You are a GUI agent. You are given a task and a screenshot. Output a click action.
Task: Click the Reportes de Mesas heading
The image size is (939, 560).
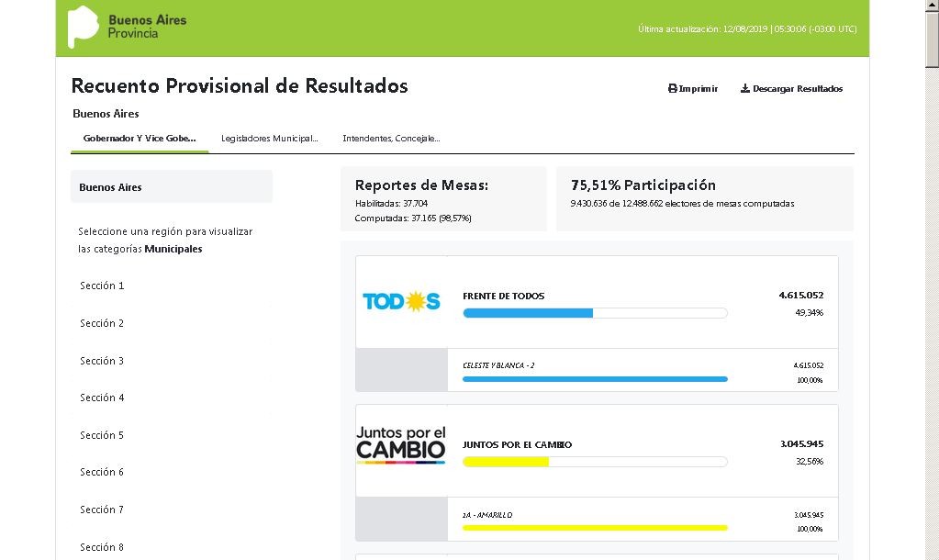(421, 185)
